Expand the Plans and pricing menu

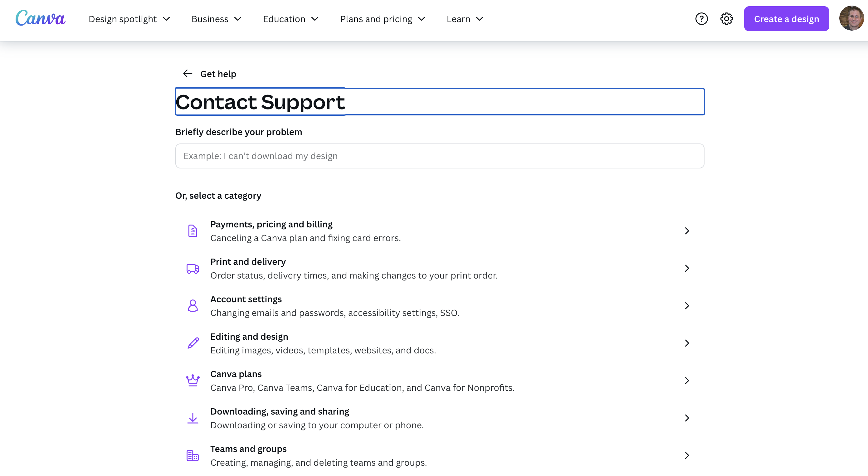[383, 19]
